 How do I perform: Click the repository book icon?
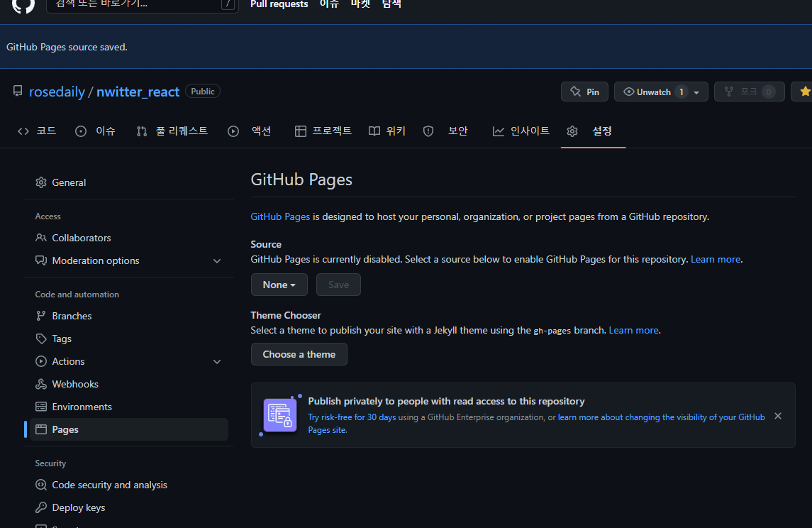(x=18, y=92)
